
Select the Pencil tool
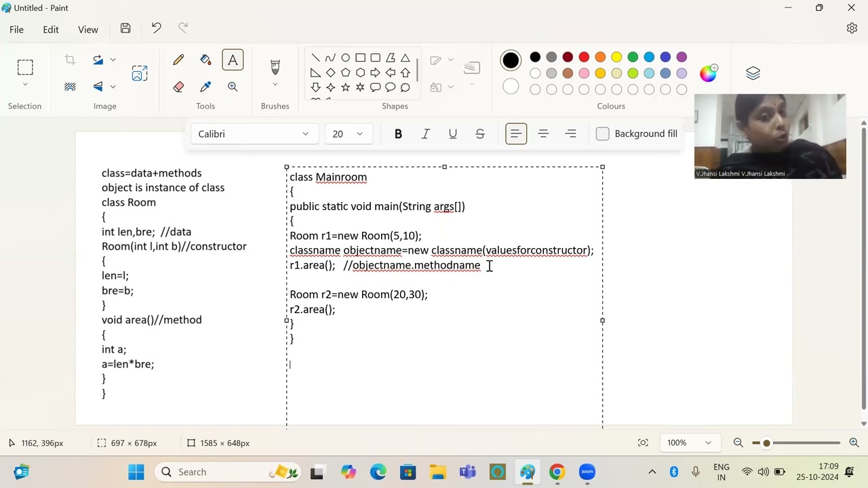pos(178,60)
